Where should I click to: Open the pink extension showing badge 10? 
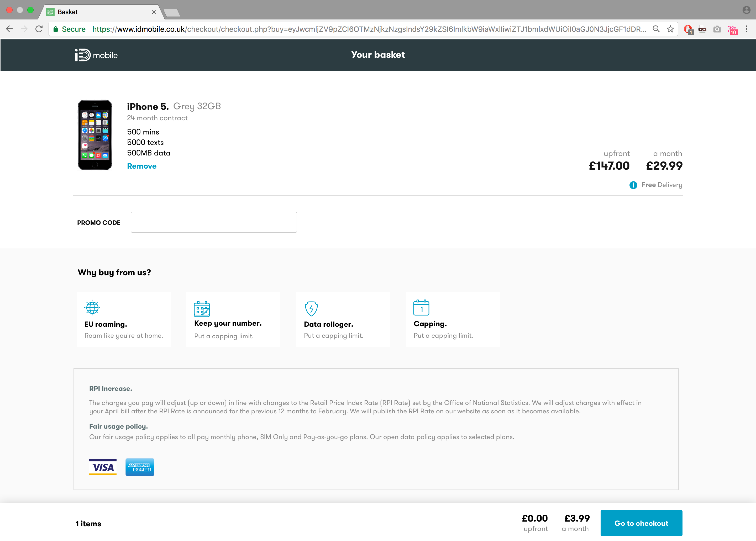[732, 30]
